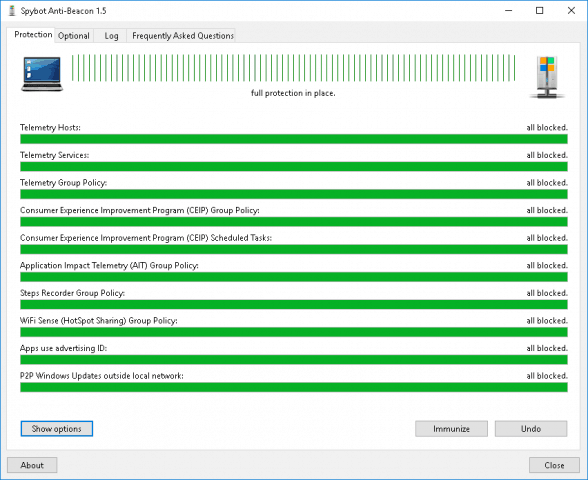Click the Immunize button

pos(452,429)
